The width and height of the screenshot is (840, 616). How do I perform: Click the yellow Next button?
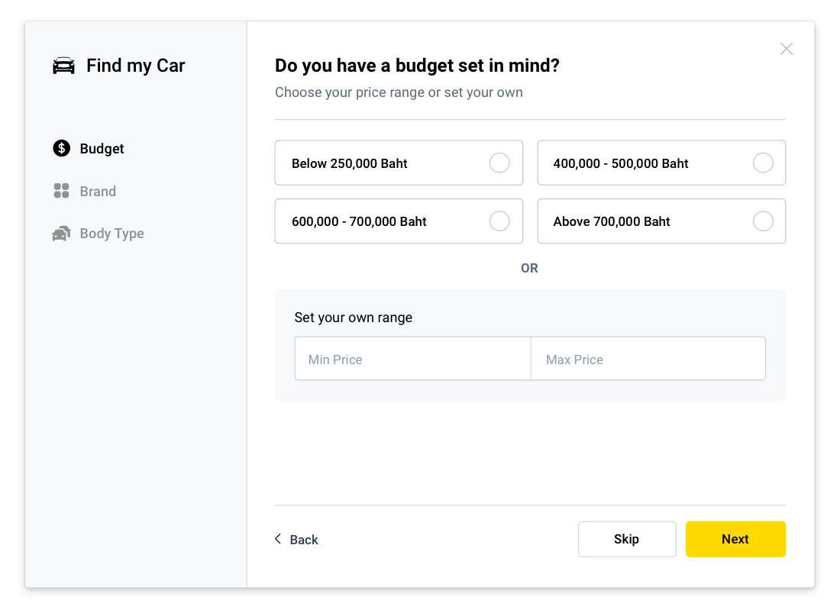[x=735, y=539]
